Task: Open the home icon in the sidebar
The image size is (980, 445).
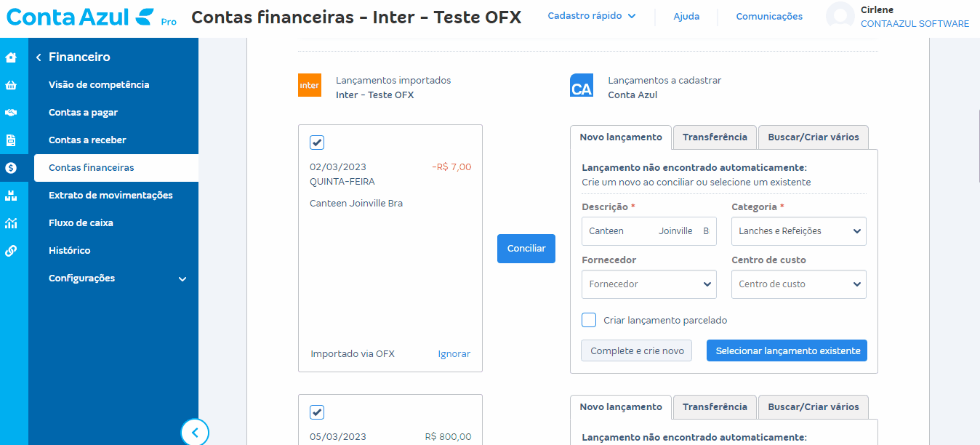Action: click(x=11, y=57)
